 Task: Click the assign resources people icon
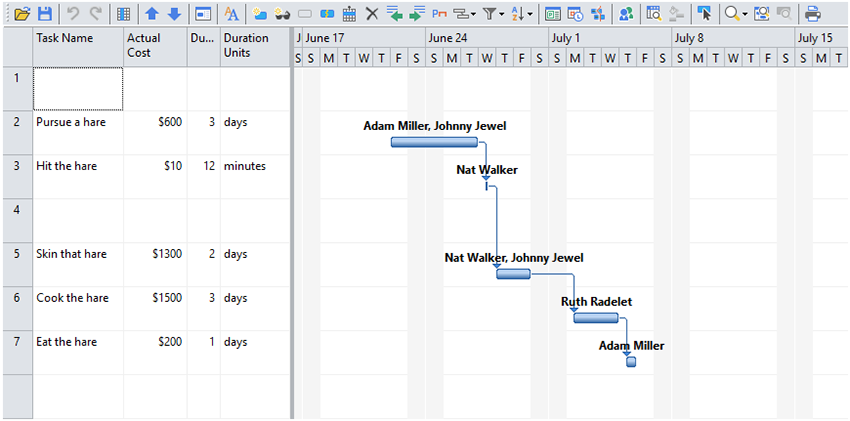click(626, 14)
